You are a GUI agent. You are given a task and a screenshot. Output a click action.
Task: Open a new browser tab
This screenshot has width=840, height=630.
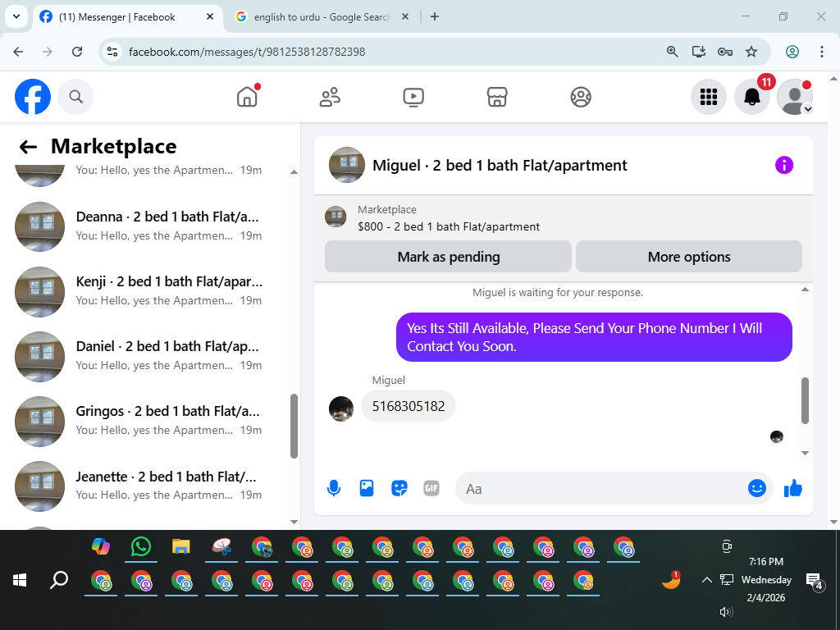click(435, 16)
